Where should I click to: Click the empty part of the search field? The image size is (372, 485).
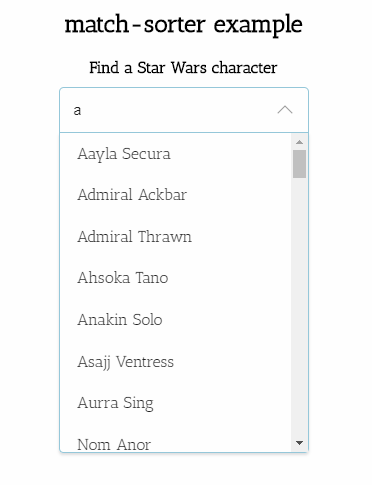coord(178,110)
